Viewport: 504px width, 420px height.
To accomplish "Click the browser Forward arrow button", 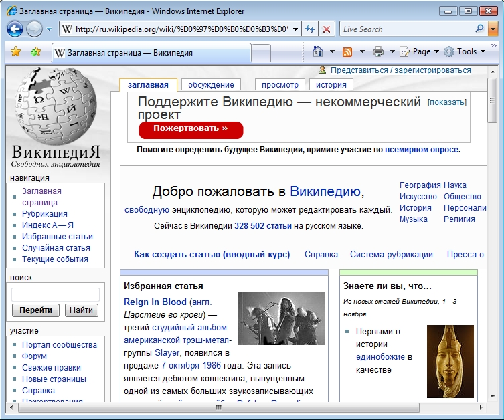I will [x=34, y=29].
